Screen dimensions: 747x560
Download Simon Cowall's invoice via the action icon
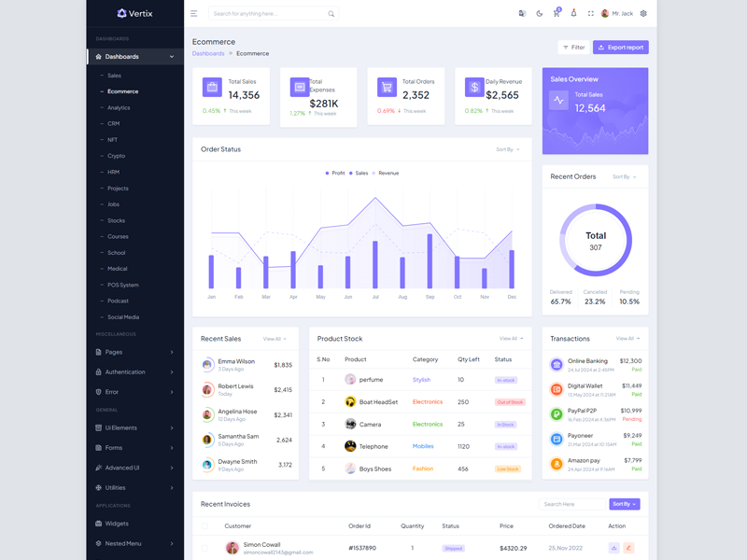coord(613,548)
